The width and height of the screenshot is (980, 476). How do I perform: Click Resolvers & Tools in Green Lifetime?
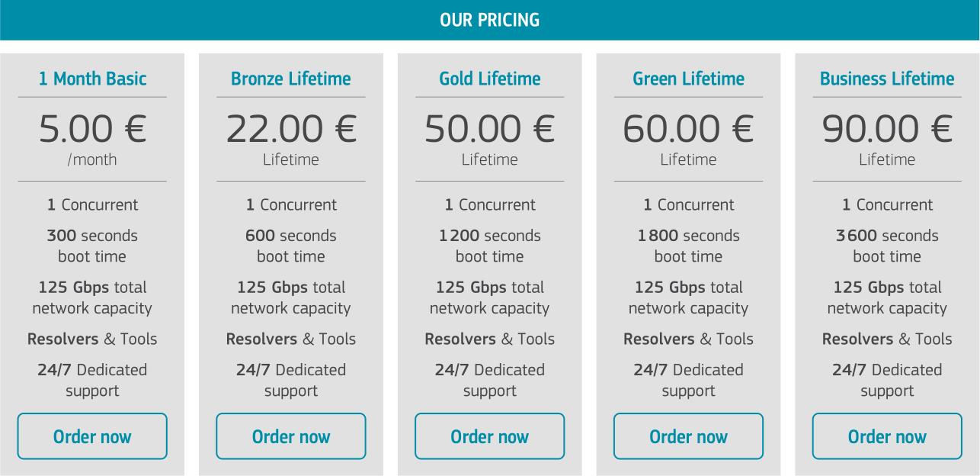click(688, 339)
